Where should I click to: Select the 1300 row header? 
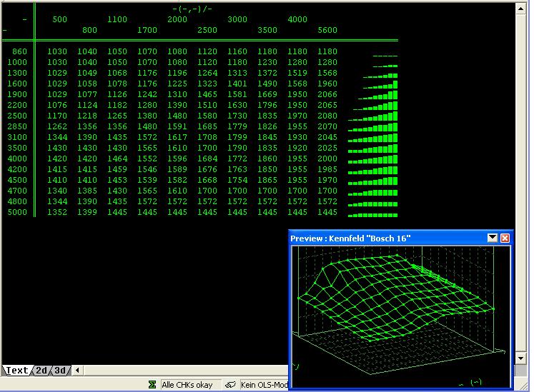click(x=17, y=73)
